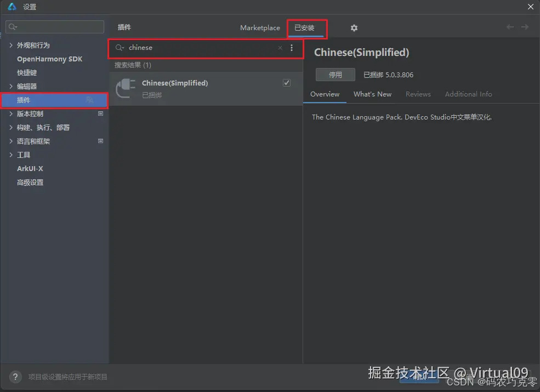Click the 插件 panel title

tap(124, 27)
